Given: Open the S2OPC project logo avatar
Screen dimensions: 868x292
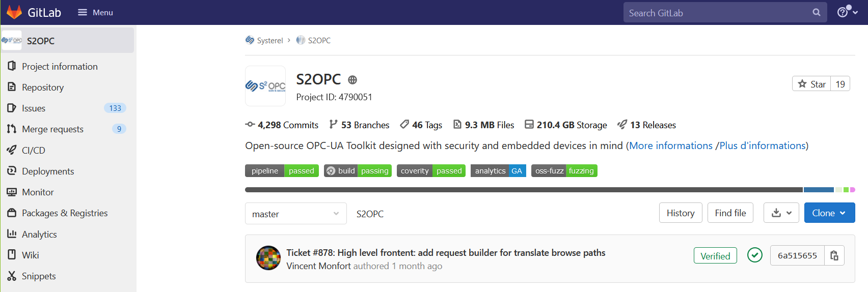Looking at the screenshot, I should click(265, 86).
